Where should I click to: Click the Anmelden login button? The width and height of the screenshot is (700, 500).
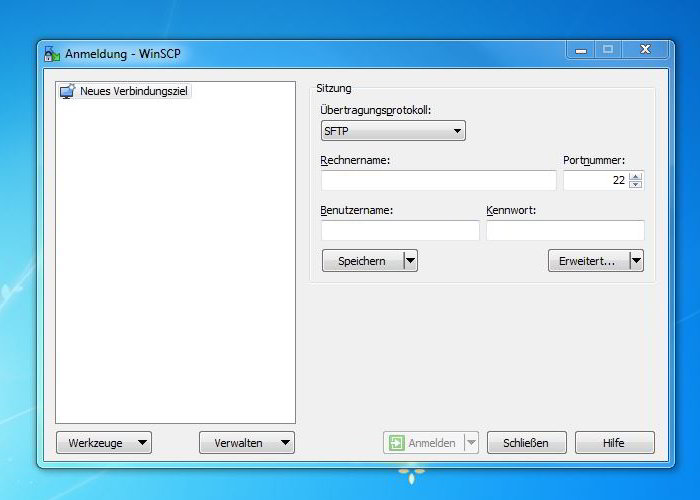[x=424, y=443]
